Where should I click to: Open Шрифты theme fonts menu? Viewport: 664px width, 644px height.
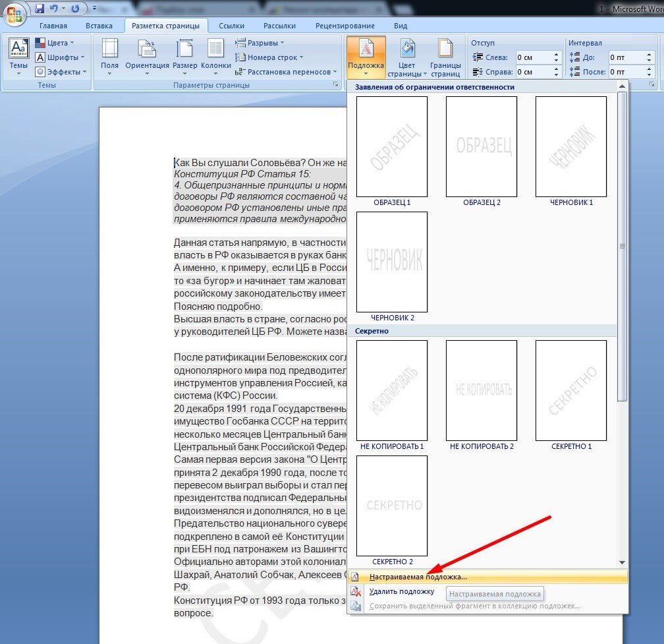[60, 57]
